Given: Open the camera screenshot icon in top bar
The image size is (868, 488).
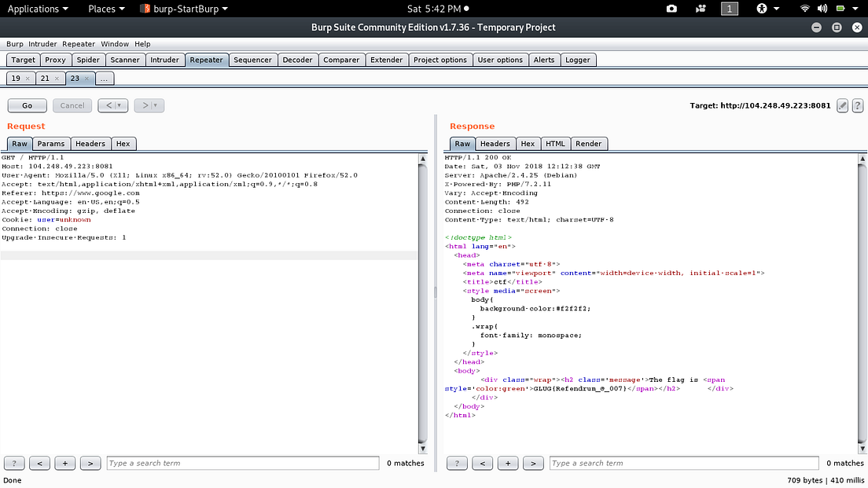Looking at the screenshot, I should pos(671,9).
